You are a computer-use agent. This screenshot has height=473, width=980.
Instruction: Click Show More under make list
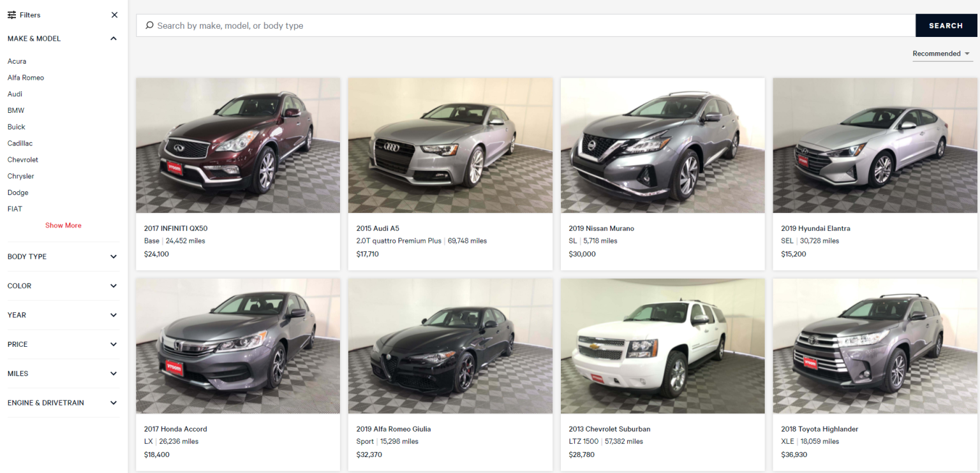click(x=63, y=225)
